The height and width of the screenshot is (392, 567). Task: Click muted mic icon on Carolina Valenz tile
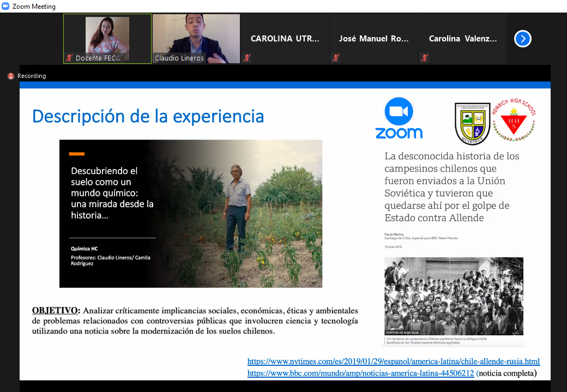[424, 58]
